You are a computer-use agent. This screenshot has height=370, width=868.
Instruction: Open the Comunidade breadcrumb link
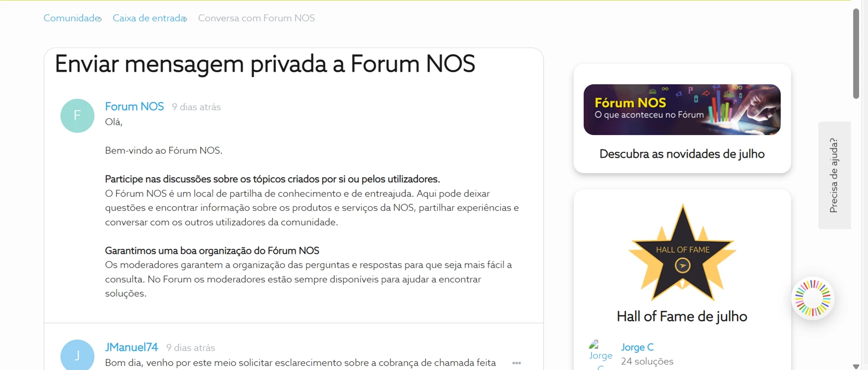coord(72,18)
